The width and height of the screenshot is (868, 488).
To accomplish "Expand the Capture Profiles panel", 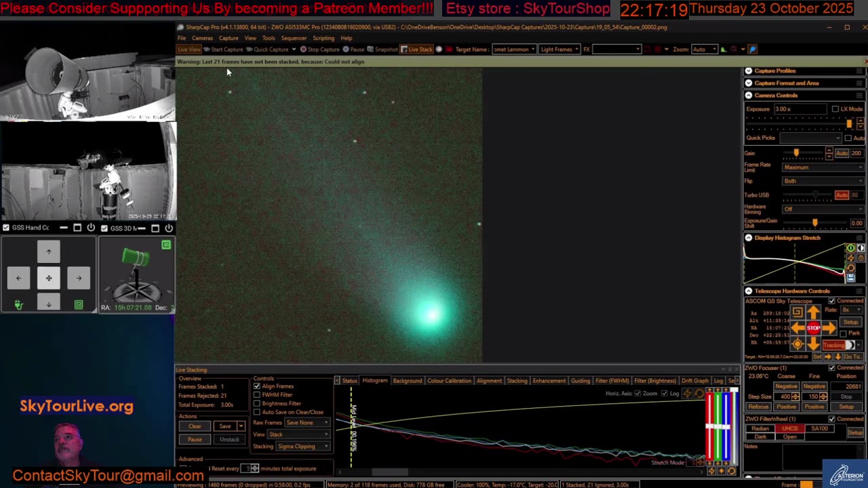I will (x=749, y=70).
